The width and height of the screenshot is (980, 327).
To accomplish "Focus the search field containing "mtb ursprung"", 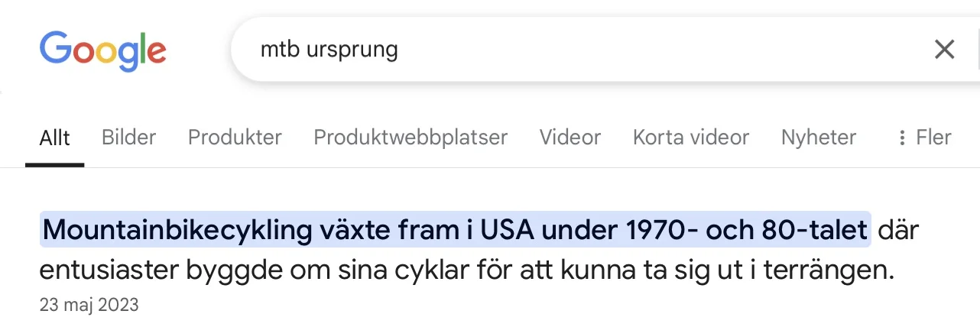I will (329, 50).
